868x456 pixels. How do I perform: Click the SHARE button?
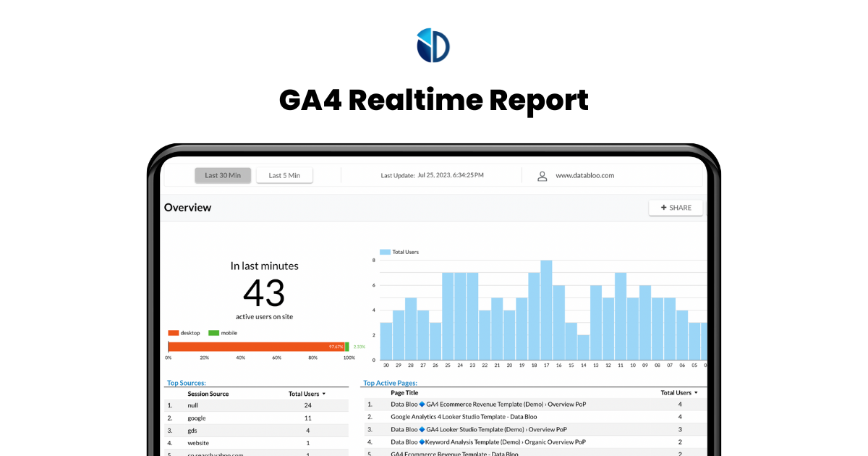pos(676,207)
